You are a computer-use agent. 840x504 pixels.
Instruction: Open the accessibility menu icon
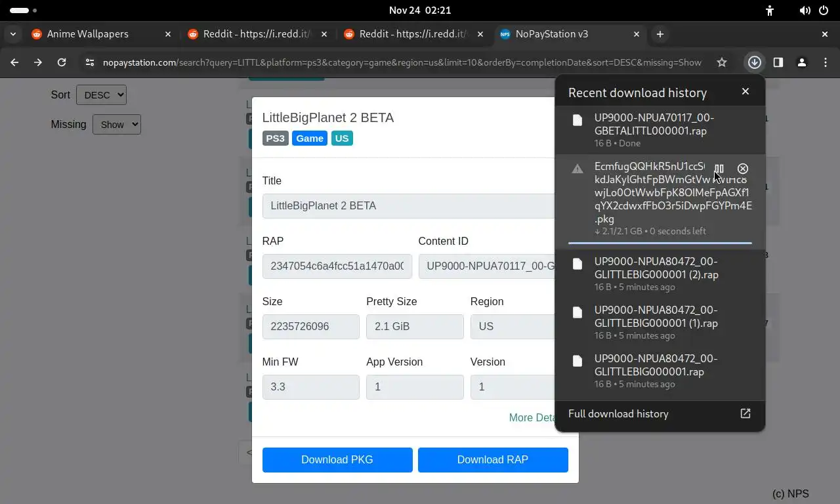click(x=770, y=10)
